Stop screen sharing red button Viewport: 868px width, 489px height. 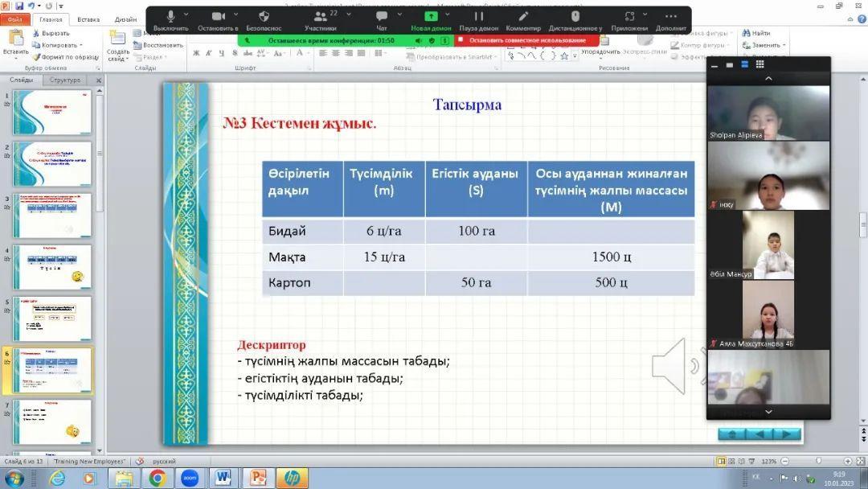click(x=526, y=40)
